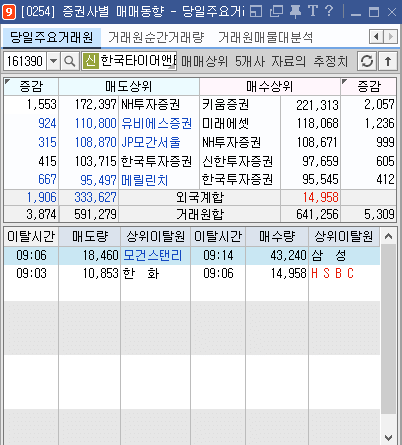This screenshot has width=402, height=445.
Task: Click the 641,256 total buy volume
Action: [317, 214]
